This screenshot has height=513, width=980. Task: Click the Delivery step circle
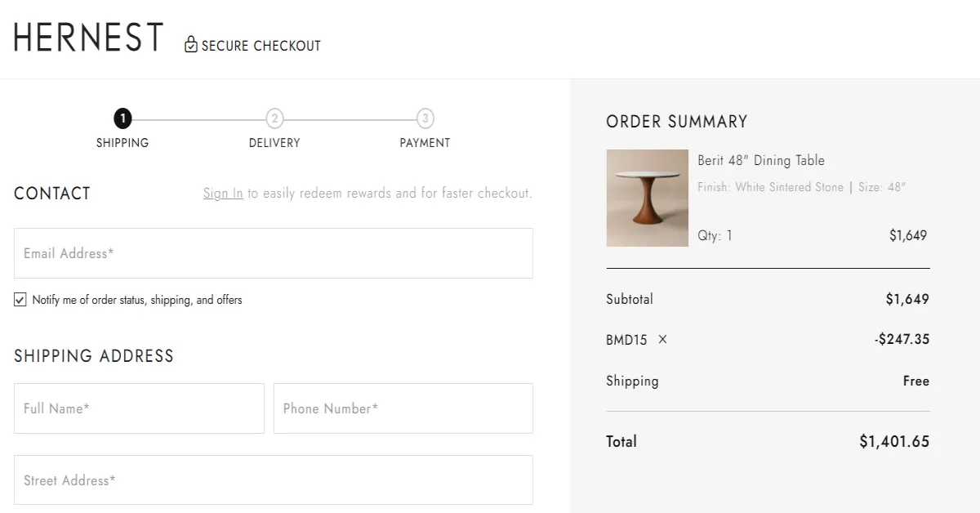pos(274,118)
